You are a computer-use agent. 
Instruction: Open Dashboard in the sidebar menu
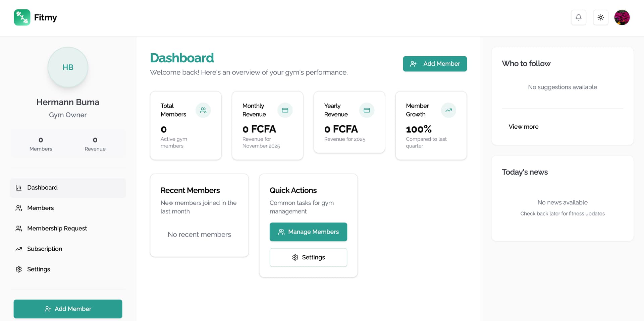42,188
